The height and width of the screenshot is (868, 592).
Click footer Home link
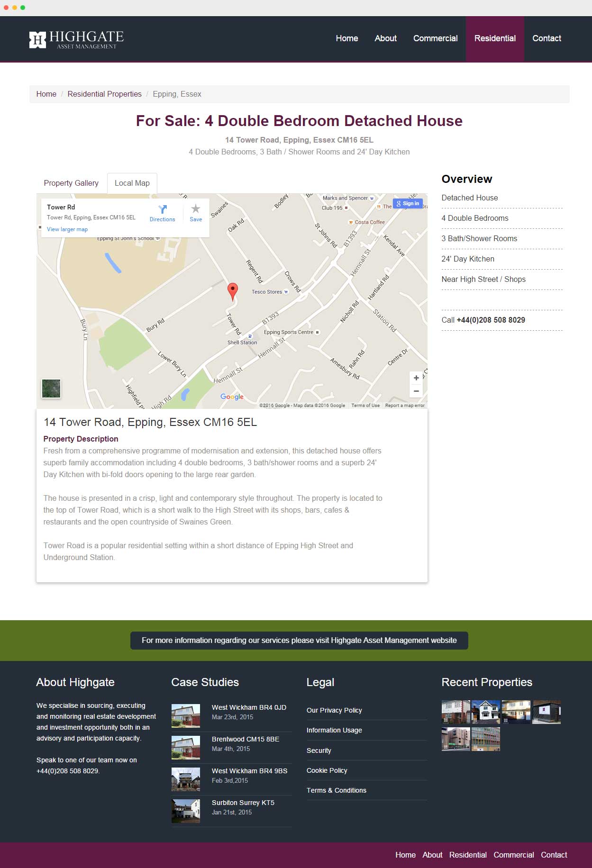pyautogui.click(x=406, y=855)
